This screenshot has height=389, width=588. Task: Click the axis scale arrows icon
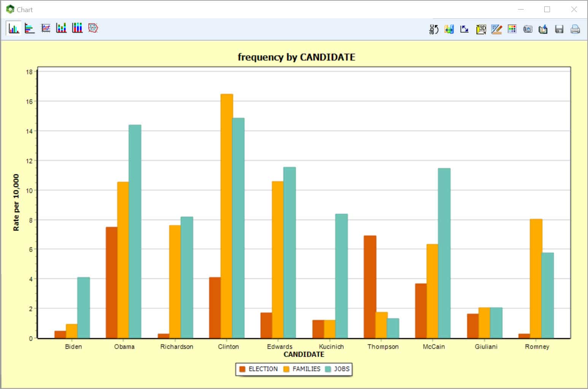point(464,29)
